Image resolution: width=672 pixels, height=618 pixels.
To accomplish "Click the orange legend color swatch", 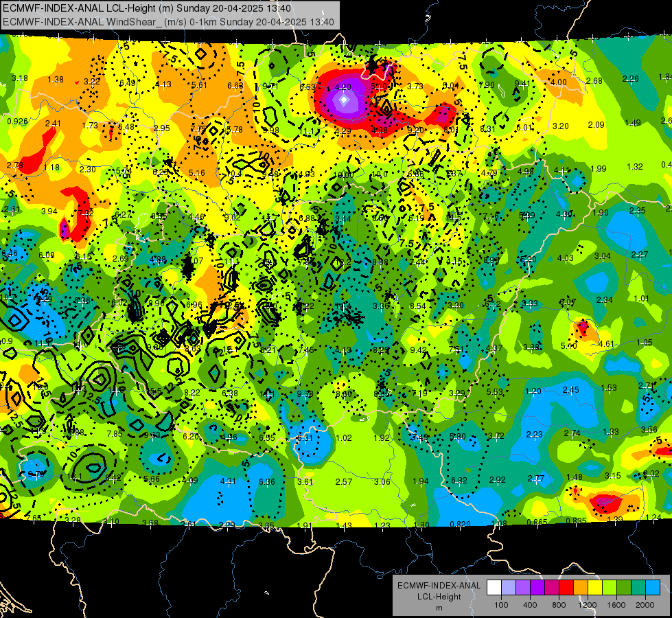I will click(x=581, y=588).
